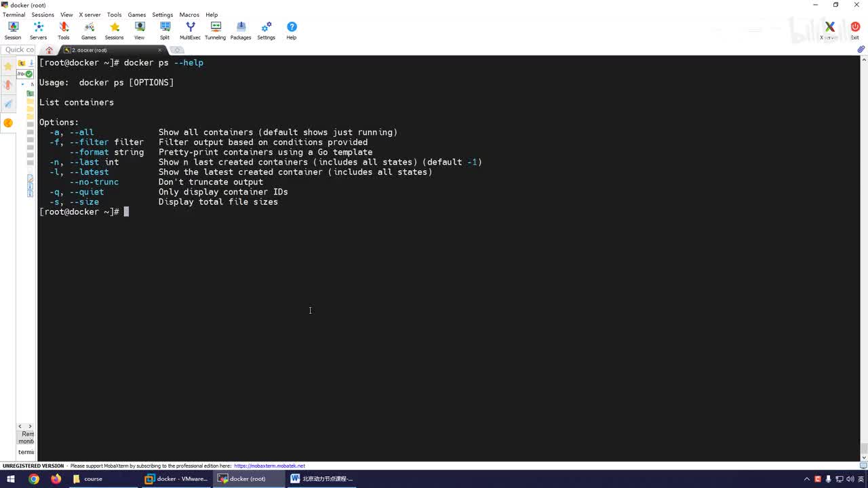Click the red Exit power icon
Image resolution: width=868 pixels, height=488 pixels.
pos(855,30)
